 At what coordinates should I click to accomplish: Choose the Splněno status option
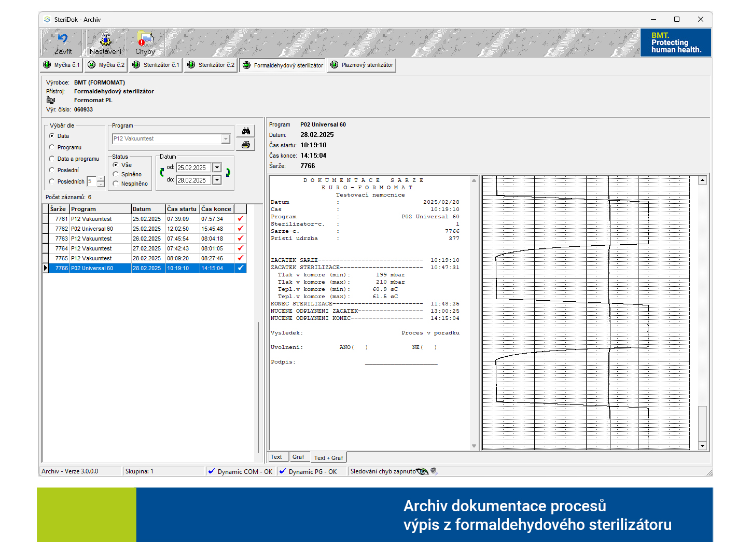coord(116,174)
